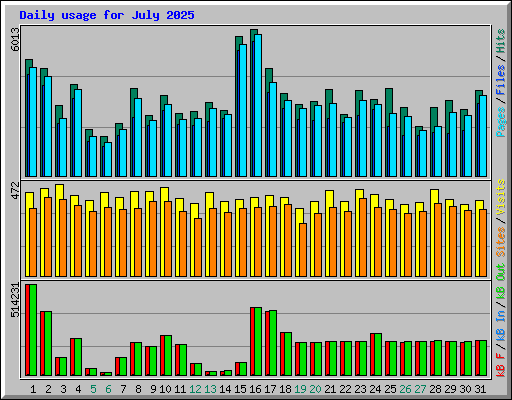This screenshot has height=400, width=512.
Task: Click the kB In legend label
Action: click(x=501, y=325)
